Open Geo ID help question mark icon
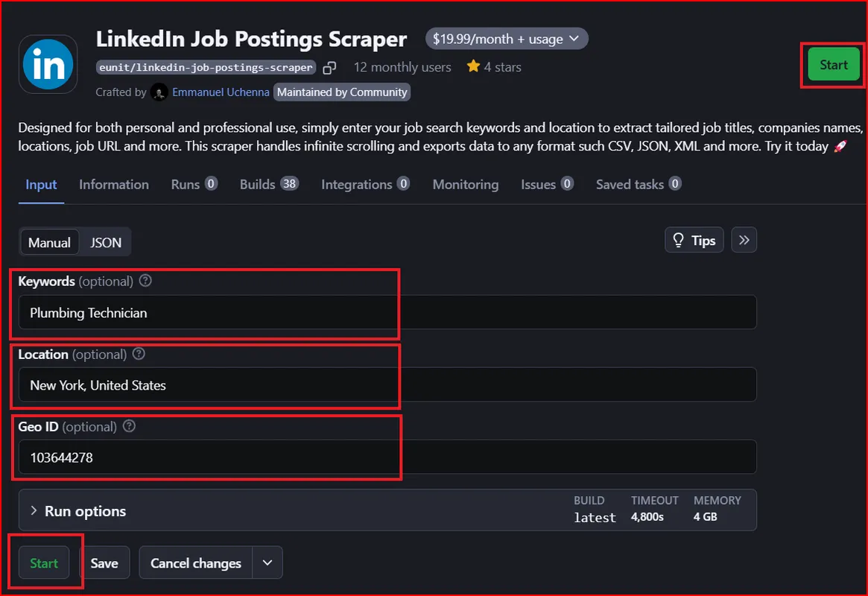 point(129,426)
